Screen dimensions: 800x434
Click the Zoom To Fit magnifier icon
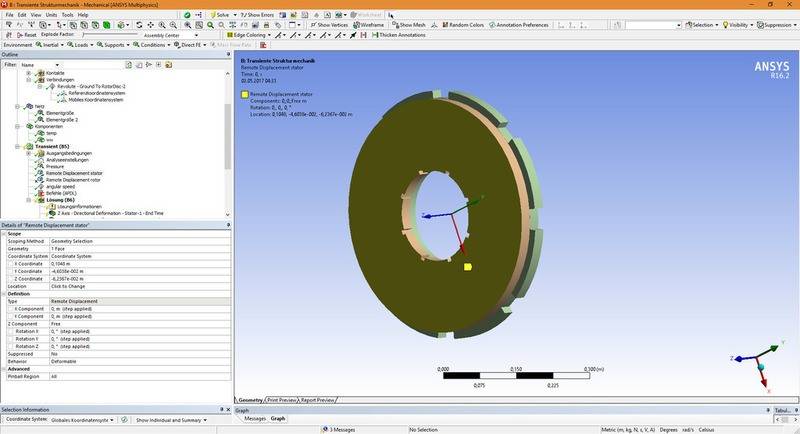(x=188, y=24)
